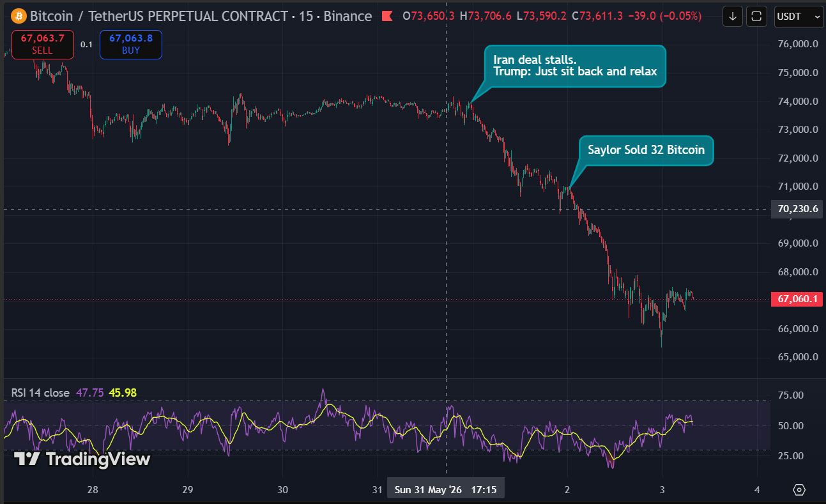This screenshot has height=504, width=826.
Task: Click the 65,000.0 price axis label
Action: click(797, 357)
